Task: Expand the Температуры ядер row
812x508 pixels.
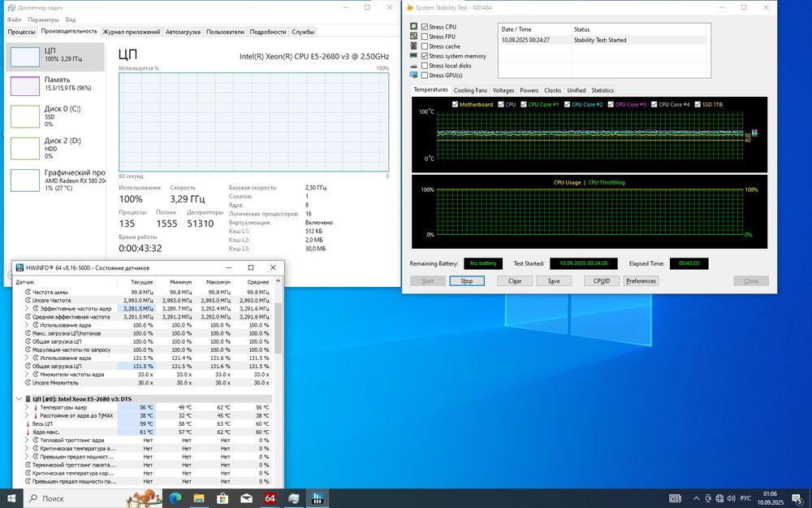Action: [27, 407]
